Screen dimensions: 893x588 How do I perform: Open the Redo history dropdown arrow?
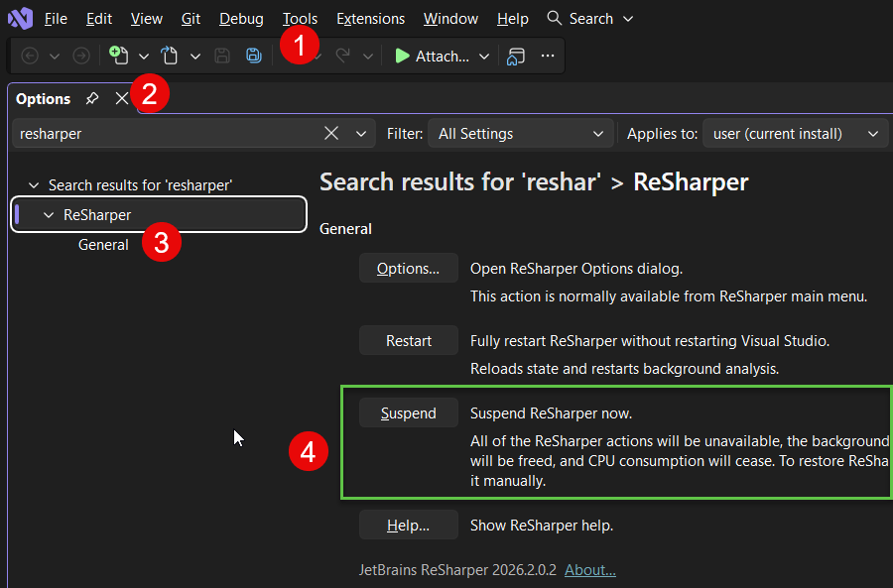point(368,57)
